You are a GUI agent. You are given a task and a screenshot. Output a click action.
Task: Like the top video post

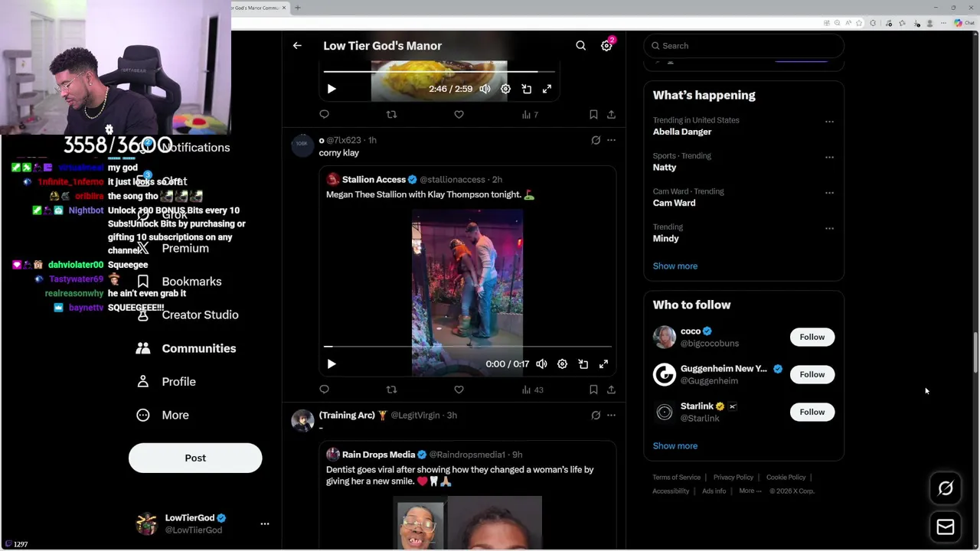point(459,114)
